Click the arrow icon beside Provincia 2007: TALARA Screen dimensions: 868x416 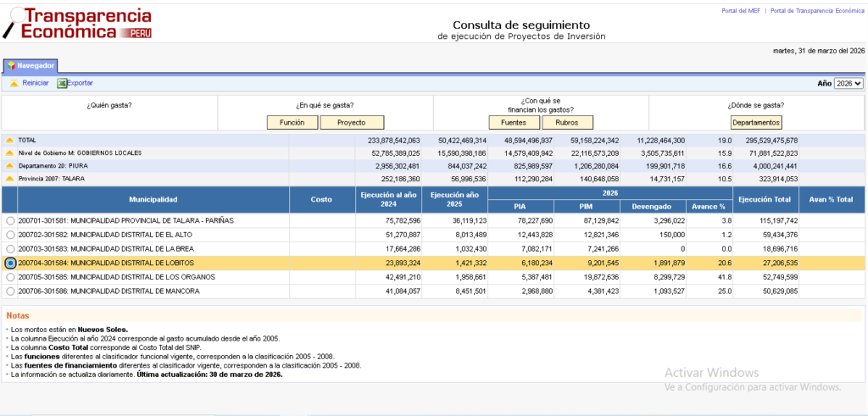(x=9, y=179)
